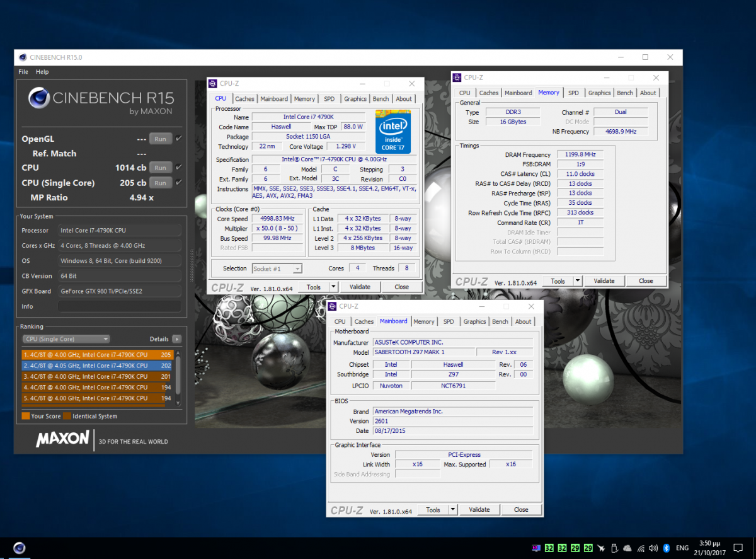Open the Wi-Fi network tray icon
756x559 pixels.
click(641, 548)
